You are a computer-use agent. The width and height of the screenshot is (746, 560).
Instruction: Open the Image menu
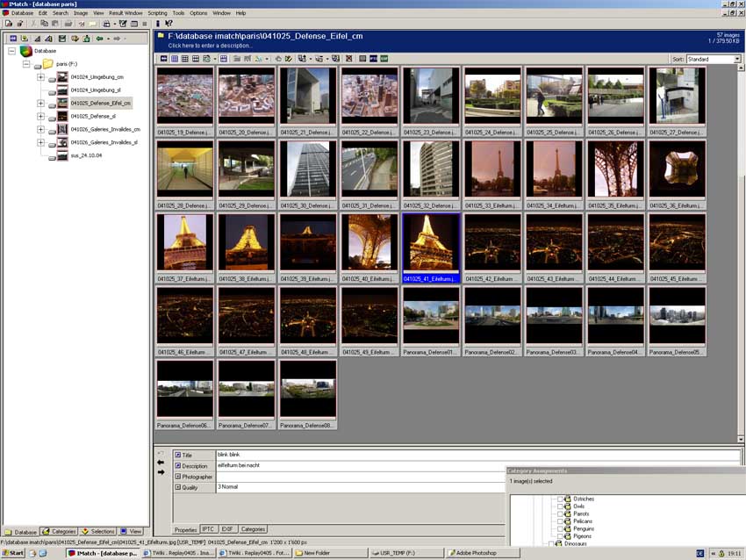click(81, 13)
